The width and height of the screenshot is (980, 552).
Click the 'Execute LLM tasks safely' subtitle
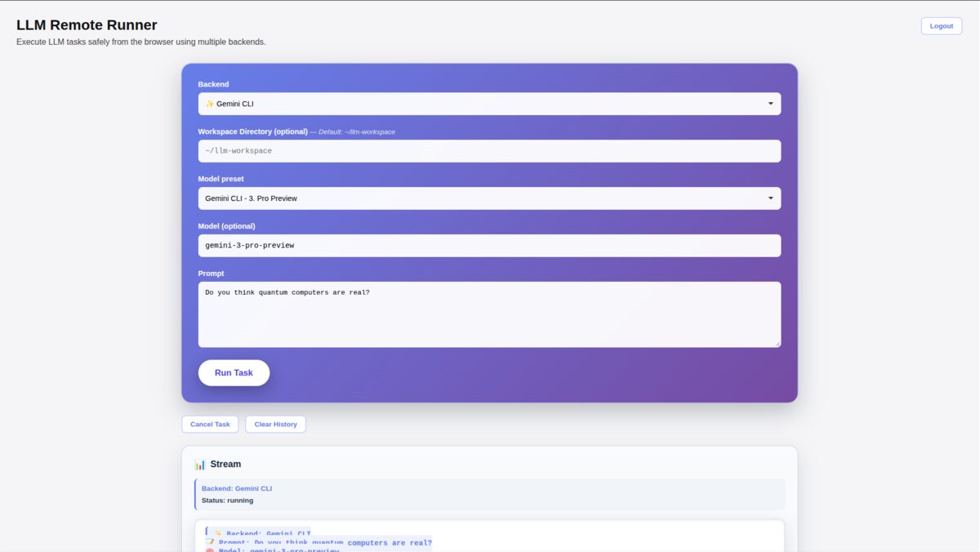[x=140, y=42]
